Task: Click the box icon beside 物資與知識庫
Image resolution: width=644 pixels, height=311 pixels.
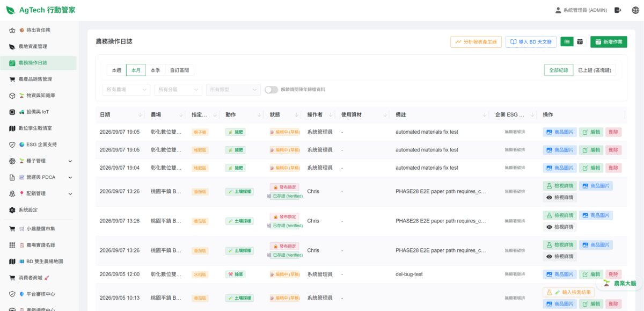Action: tap(12, 96)
